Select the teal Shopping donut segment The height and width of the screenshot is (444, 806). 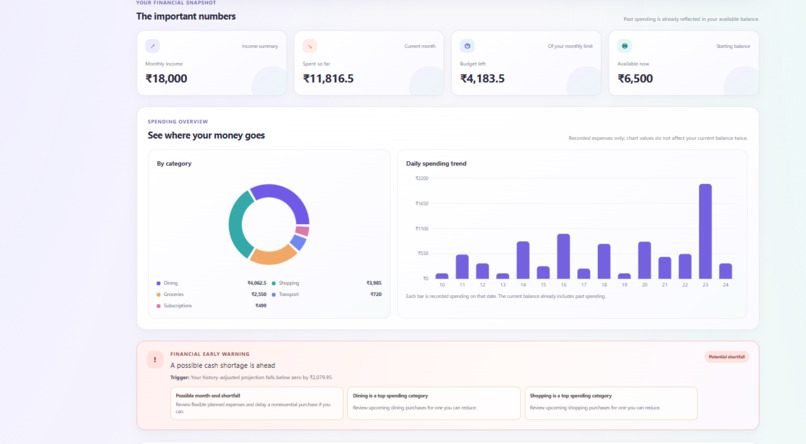(x=237, y=224)
